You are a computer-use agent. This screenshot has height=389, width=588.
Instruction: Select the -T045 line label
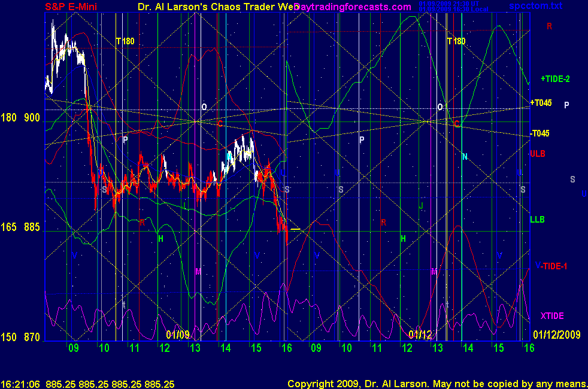(x=539, y=133)
